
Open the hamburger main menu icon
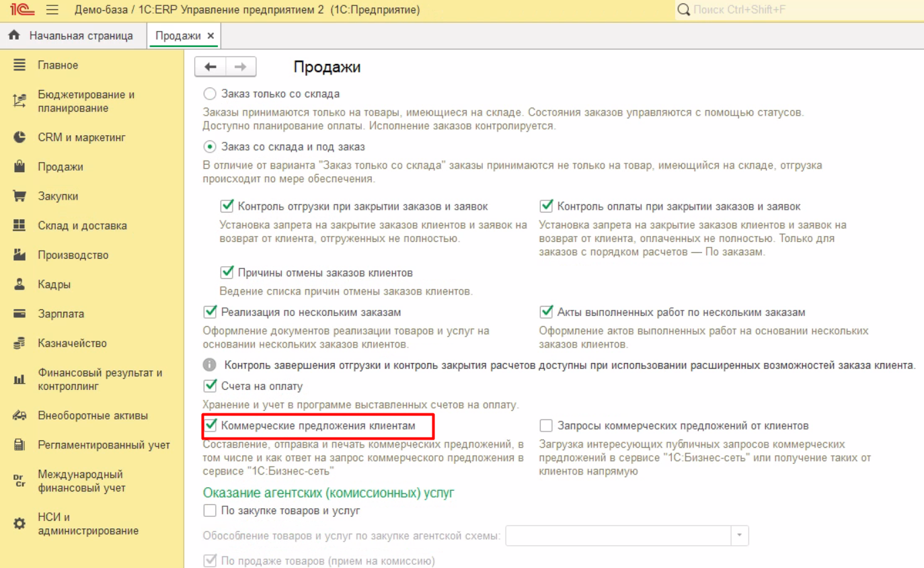pyautogui.click(x=52, y=10)
